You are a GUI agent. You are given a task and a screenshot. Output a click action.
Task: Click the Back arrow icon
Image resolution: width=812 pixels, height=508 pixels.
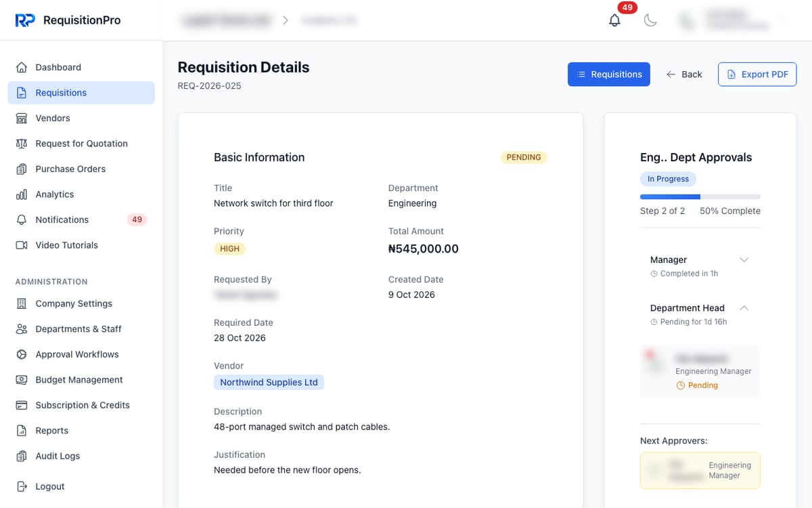(x=671, y=75)
